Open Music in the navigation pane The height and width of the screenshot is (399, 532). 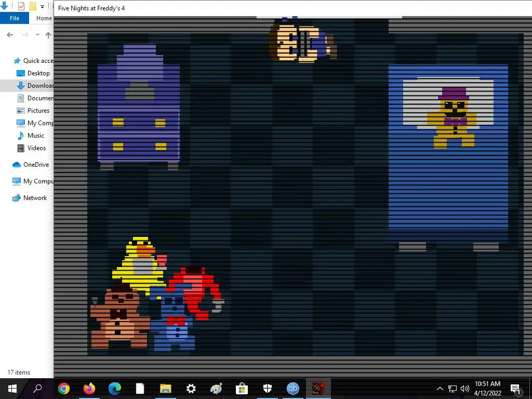click(31, 136)
